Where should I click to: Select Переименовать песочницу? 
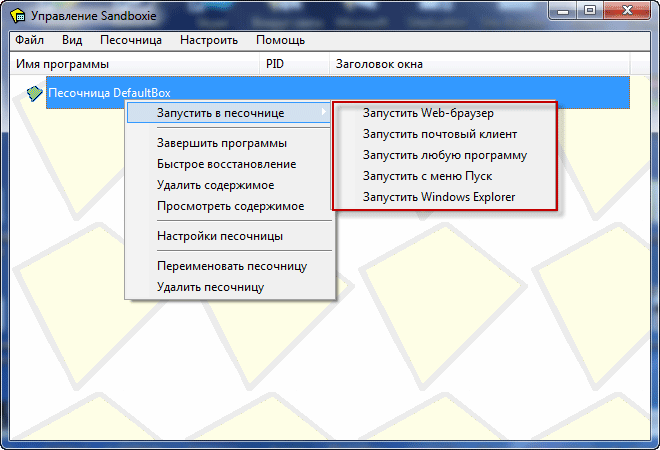(231, 266)
